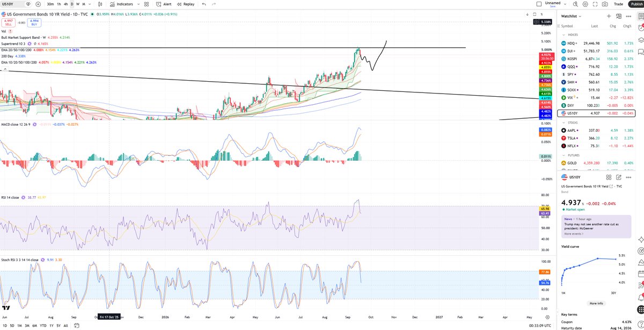Take a chart snapshot with camera icon
The height and width of the screenshot is (330, 644).
pyautogui.click(x=605, y=4)
